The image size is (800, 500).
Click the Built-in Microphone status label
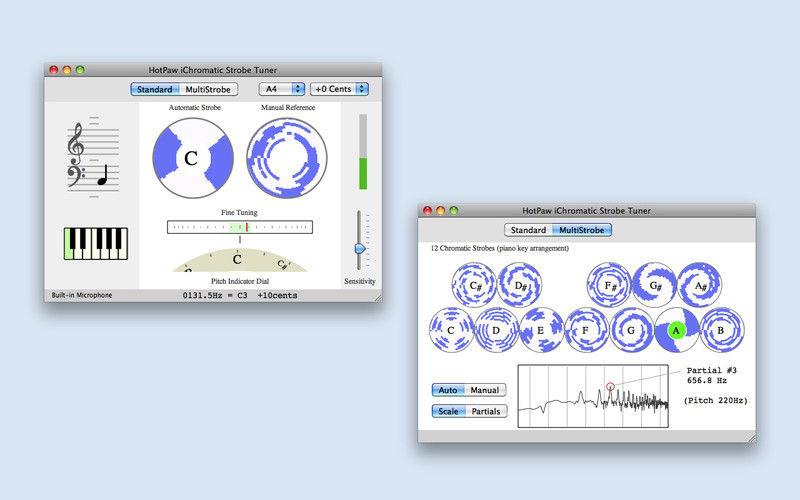pos(82,295)
